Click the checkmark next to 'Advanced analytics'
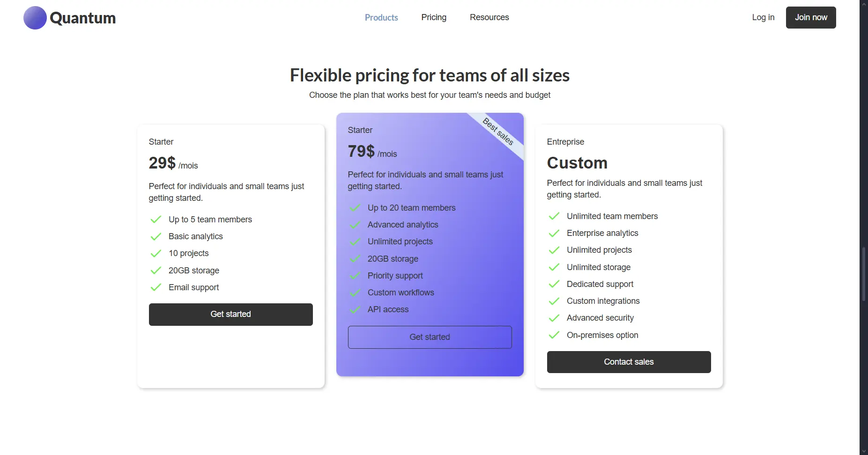 pos(355,225)
